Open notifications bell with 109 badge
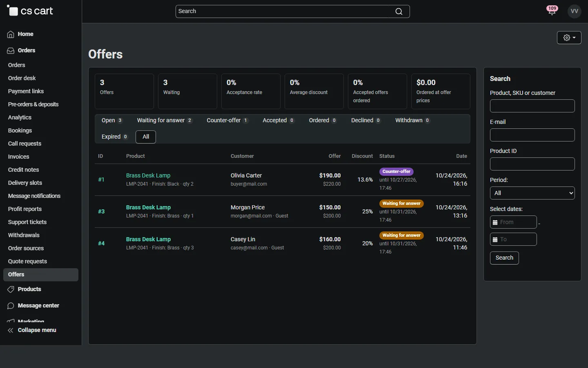Viewport: 588px width, 368px height. 552,11
